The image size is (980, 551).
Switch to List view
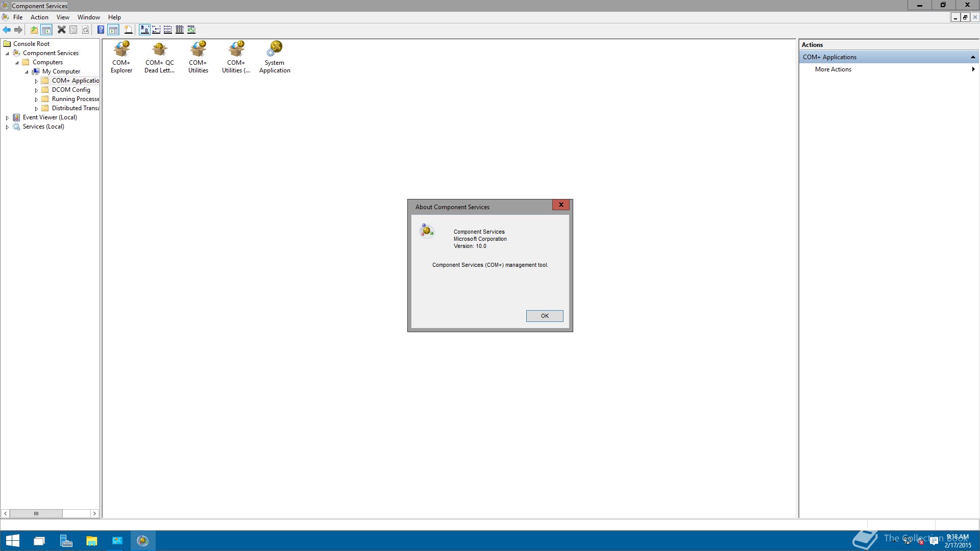tap(168, 30)
